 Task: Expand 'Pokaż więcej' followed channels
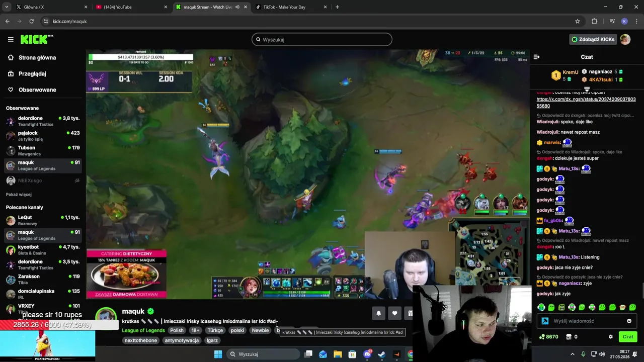tap(19, 195)
